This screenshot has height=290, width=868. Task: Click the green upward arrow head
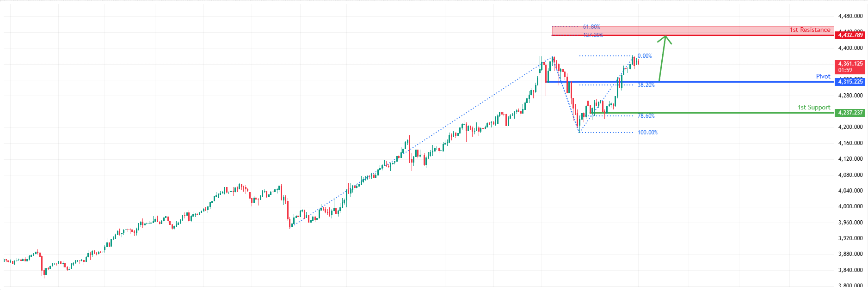[x=665, y=38]
